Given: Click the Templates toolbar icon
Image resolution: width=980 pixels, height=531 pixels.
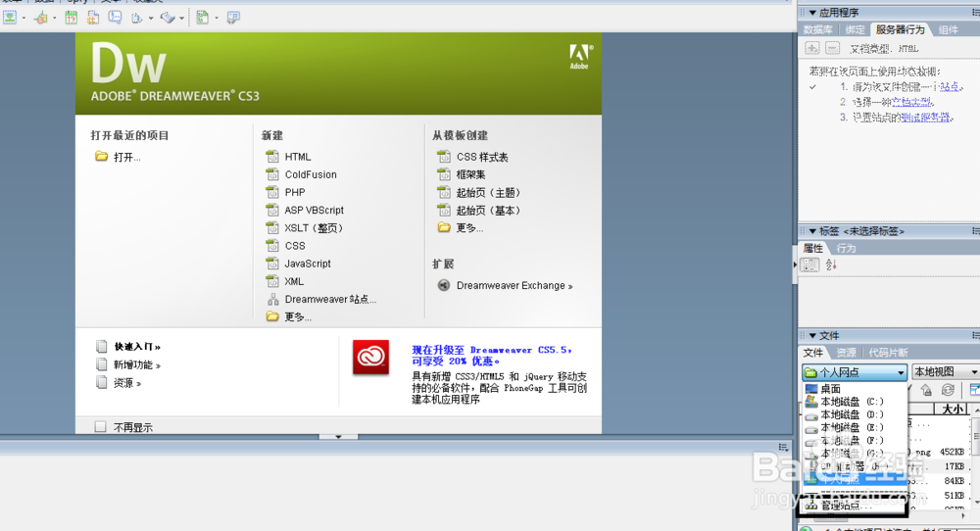Looking at the screenshot, I should [x=203, y=18].
